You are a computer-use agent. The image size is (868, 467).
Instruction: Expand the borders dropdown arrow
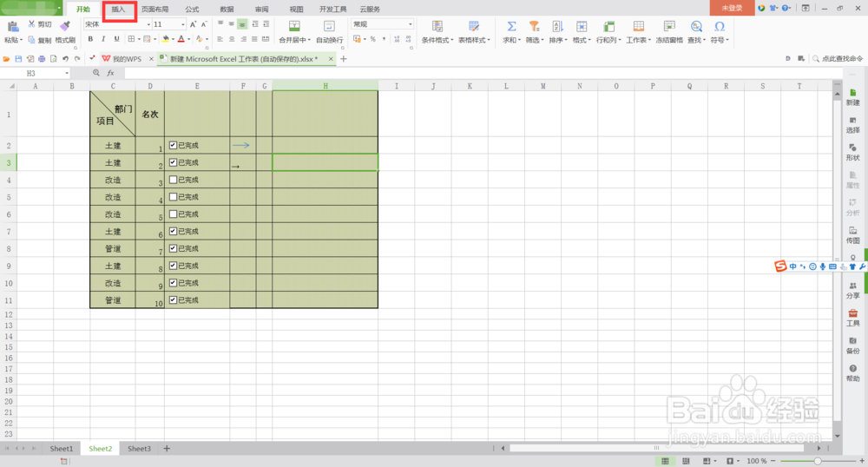pyautogui.click(x=138, y=39)
